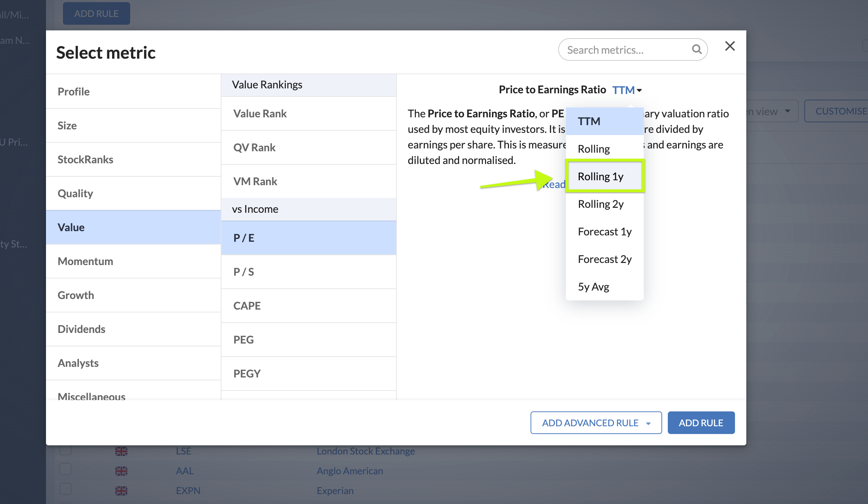Select TTM in the period list
This screenshot has width=868, height=504.
604,121
